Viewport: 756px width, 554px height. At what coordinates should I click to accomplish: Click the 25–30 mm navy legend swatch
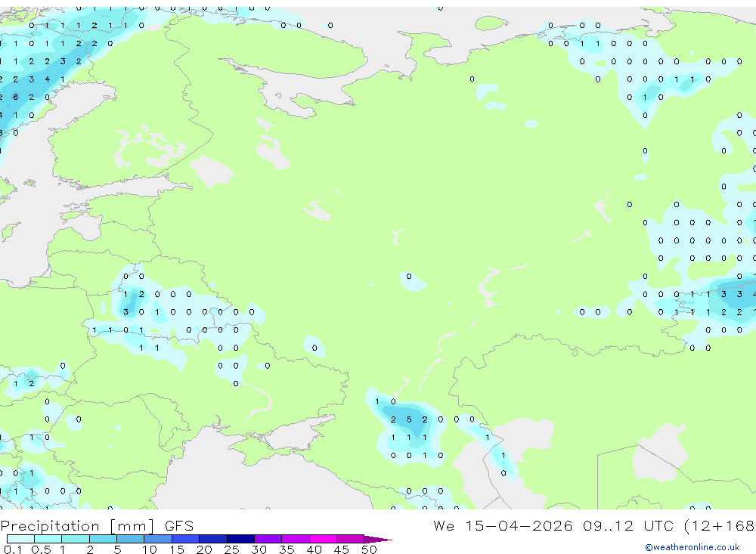[240, 539]
